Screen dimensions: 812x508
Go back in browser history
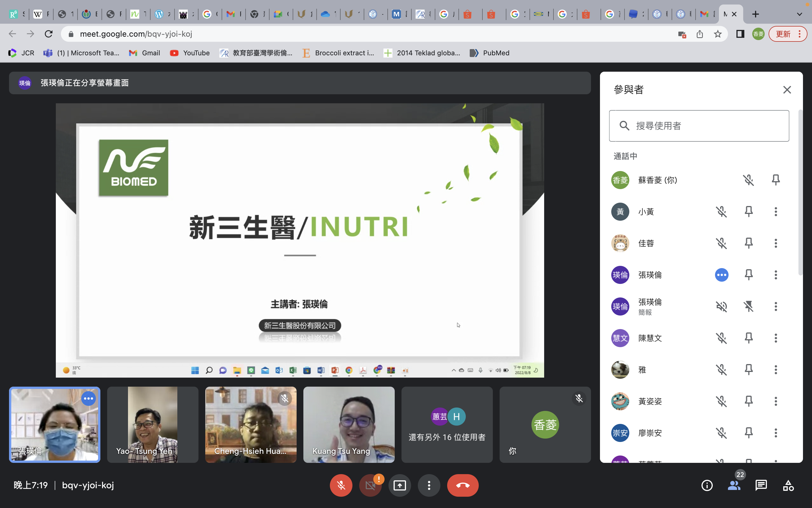(x=12, y=34)
